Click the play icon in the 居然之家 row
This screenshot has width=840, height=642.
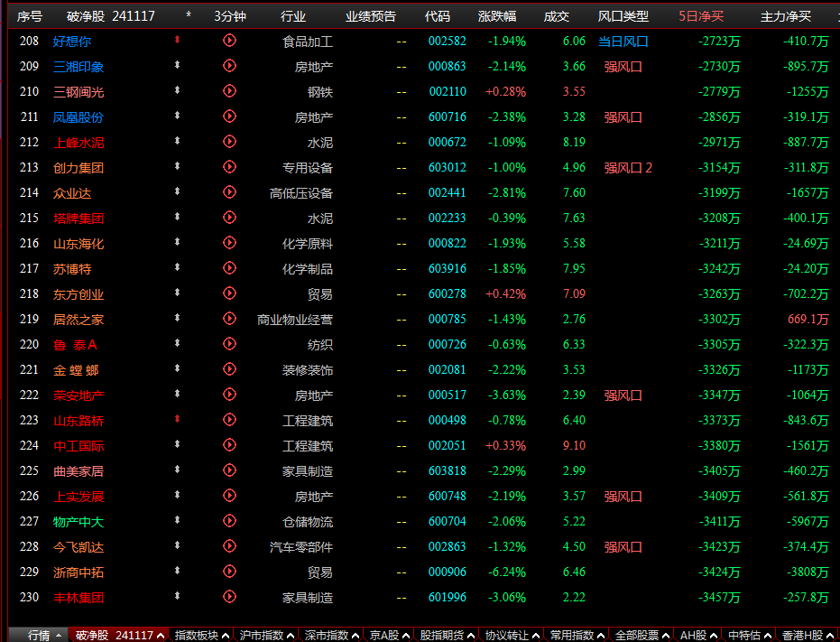click(x=229, y=319)
